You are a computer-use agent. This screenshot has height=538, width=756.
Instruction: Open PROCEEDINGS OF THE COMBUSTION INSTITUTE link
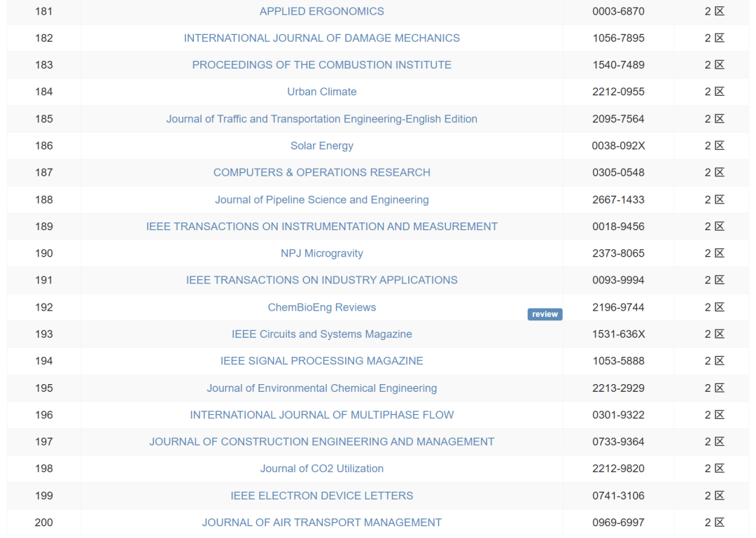[321, 64]
